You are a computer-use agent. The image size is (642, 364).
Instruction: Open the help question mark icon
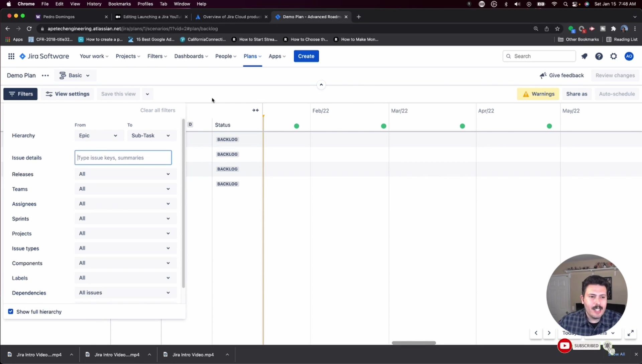point(599,56)
